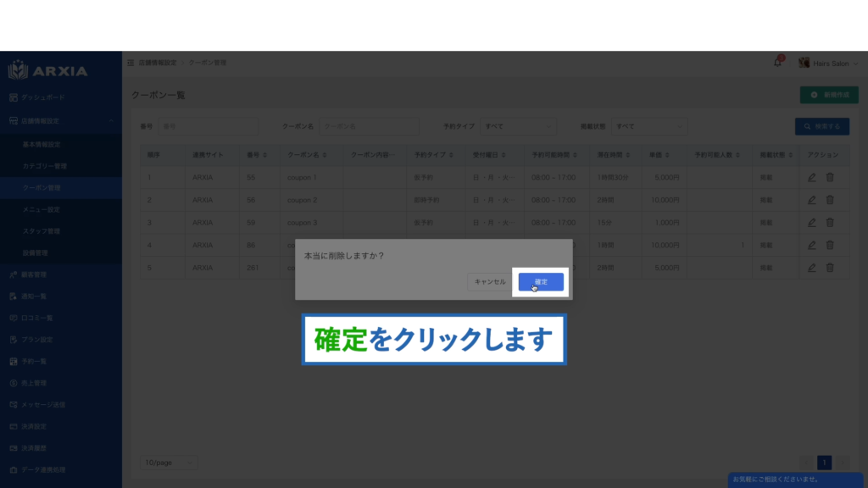Click 店舗情報設定 in the breadcrumb
868x488 pixels.
tap(157, 63)
